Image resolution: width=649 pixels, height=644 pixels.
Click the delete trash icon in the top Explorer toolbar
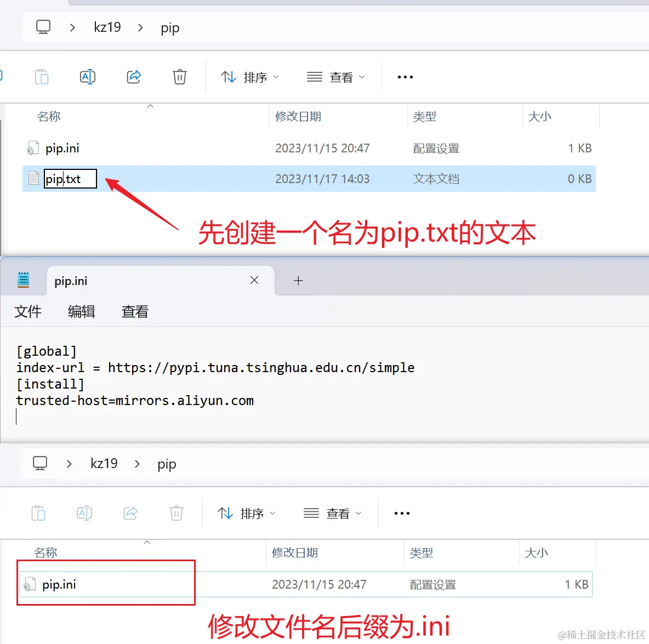[x=180, y=77]
